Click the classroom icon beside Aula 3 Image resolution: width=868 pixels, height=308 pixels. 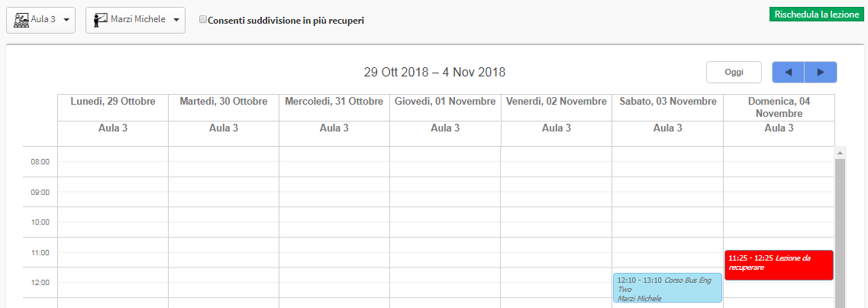coord(21,21)
